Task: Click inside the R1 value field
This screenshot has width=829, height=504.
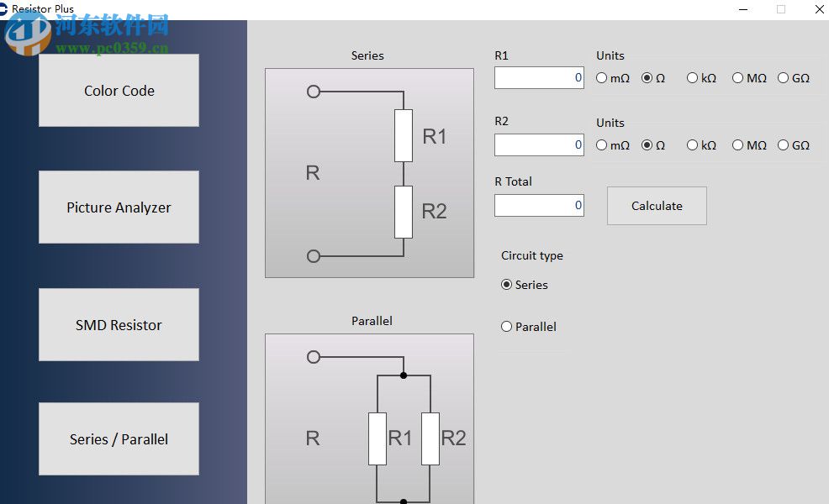Action: [x=538, y=77]
